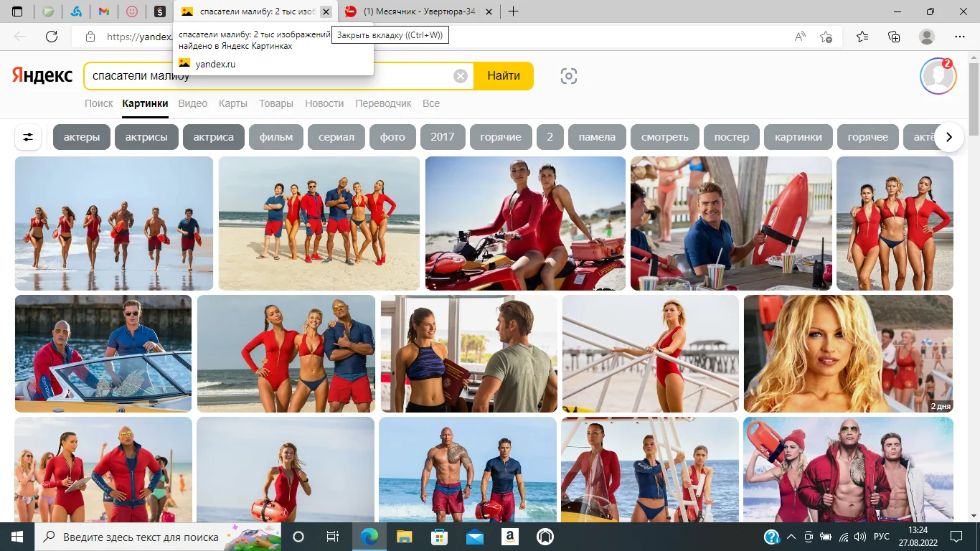980x551 pixels.
Task: Toggle the 'актеры' filter chip
Action: pyautogui.click(x=81, y=136)
